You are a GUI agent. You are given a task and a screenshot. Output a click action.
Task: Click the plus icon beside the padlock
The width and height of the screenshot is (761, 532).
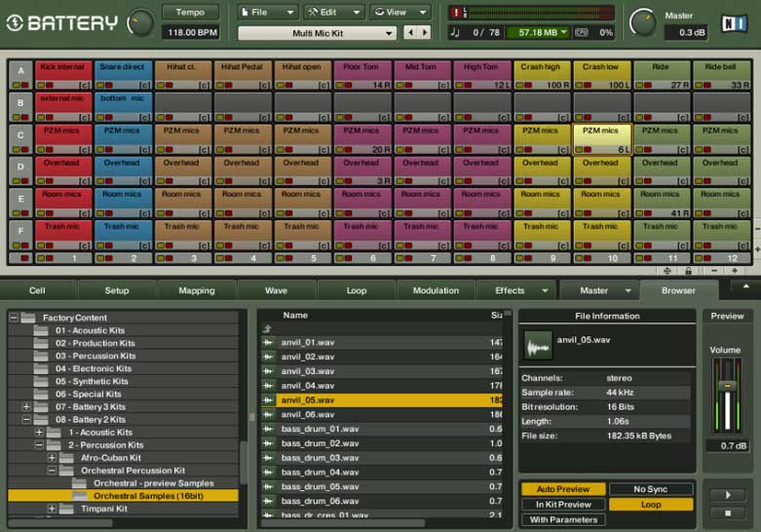[x=735, y=270]
